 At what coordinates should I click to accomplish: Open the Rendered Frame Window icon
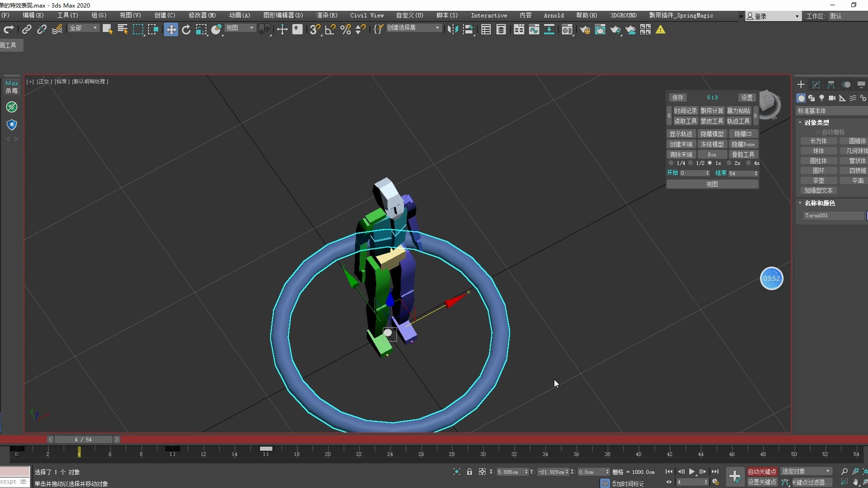(x=600, y=30)
